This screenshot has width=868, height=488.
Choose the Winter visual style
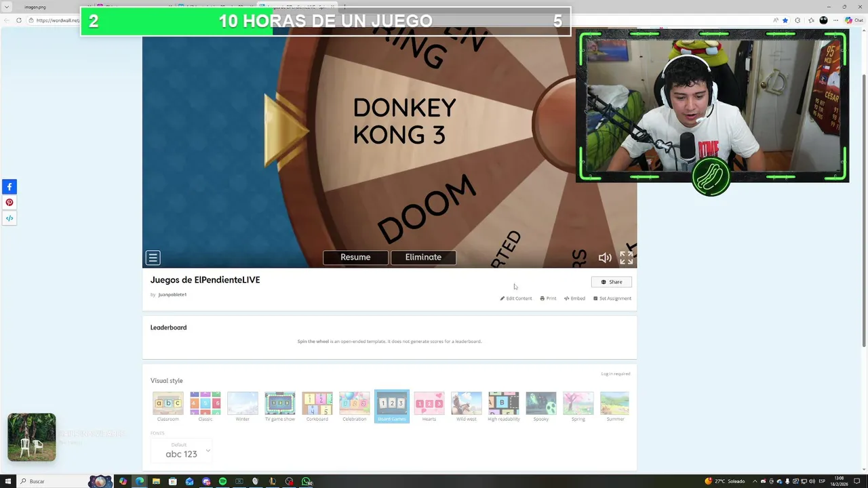(x=243, y=407)
